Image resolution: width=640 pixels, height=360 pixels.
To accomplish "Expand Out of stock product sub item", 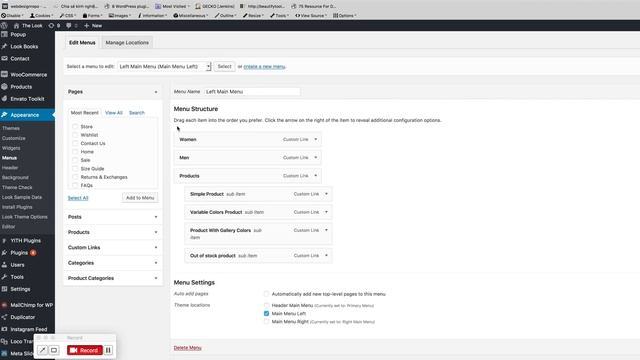I will [x=326, y=256].
